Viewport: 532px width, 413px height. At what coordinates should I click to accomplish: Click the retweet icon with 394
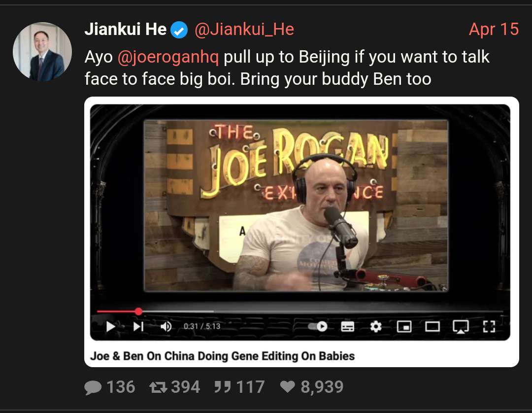(158, 387)
